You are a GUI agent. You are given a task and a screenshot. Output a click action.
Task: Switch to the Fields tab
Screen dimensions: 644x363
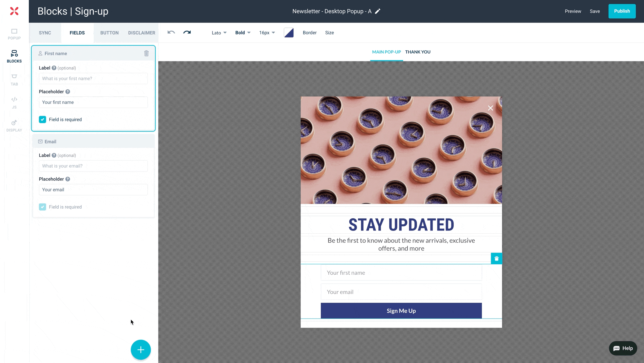[77, 33]
